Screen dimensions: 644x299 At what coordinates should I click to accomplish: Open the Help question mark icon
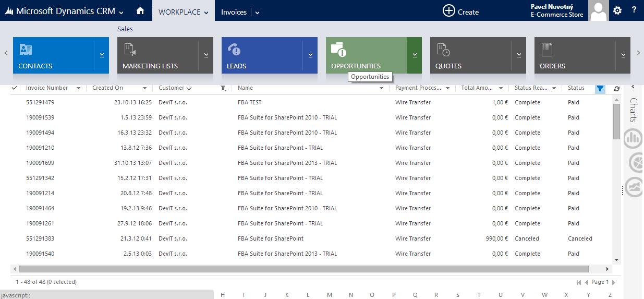pyautogui.click(x=634, y=10)
